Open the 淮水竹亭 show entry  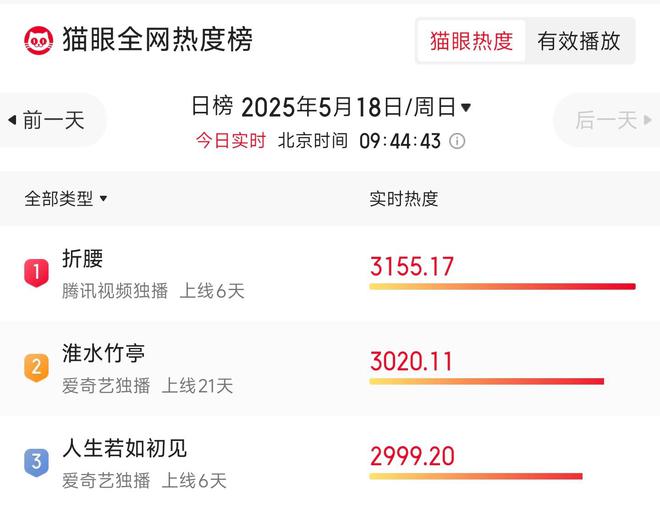[330, 369]
